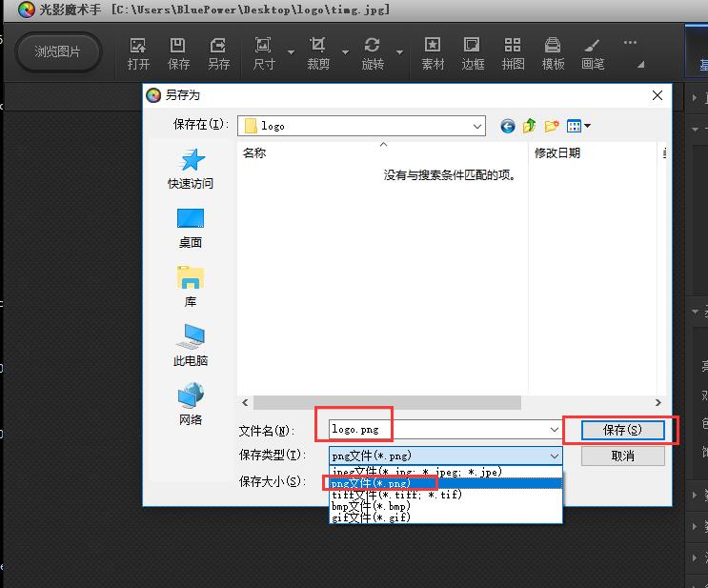
Task: Click the 浏览图片 browse pictures button
Action: [57, 51]
